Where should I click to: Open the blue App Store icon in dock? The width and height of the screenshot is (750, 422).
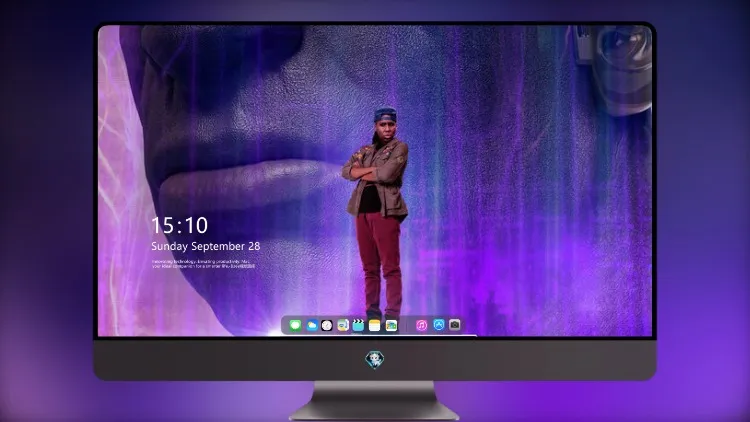click(439, 325)
